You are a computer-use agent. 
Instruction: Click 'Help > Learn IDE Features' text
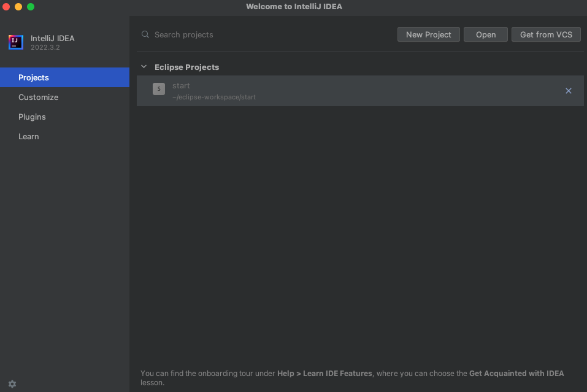(x=324, y=373)
